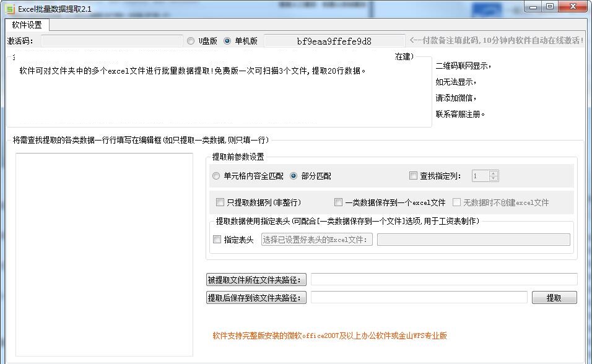Click the Excel批量数据提取 app icon in title bar

point(10,8)
